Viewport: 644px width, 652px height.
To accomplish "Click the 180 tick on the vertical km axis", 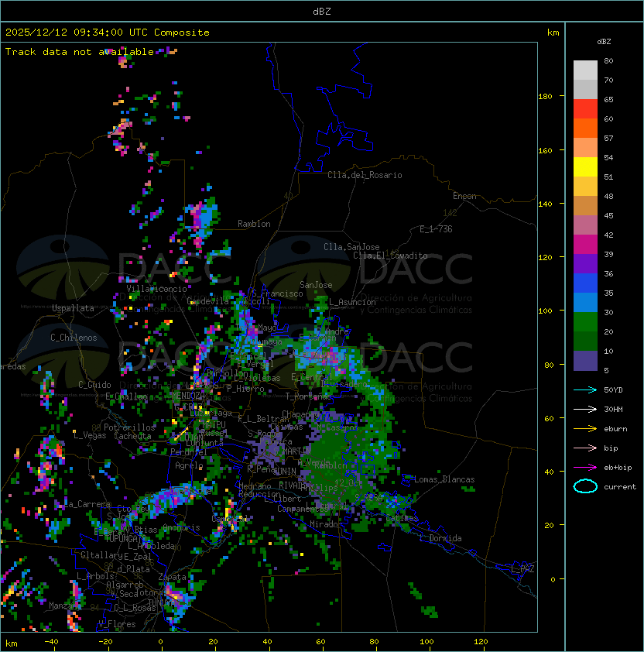I will tap(545, 97).
